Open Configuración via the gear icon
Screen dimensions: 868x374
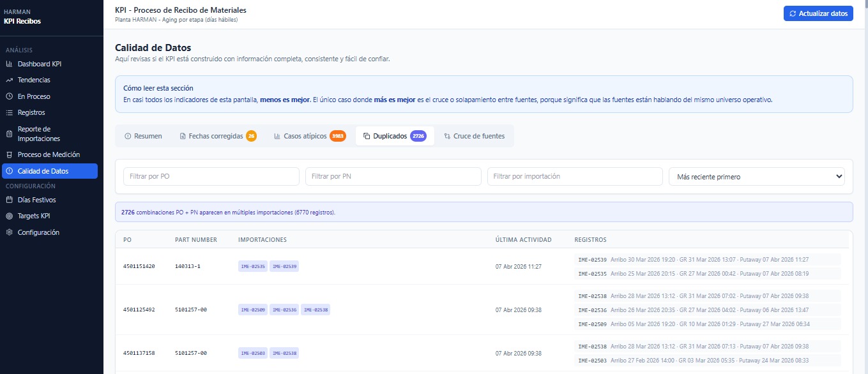pos(11,232)
